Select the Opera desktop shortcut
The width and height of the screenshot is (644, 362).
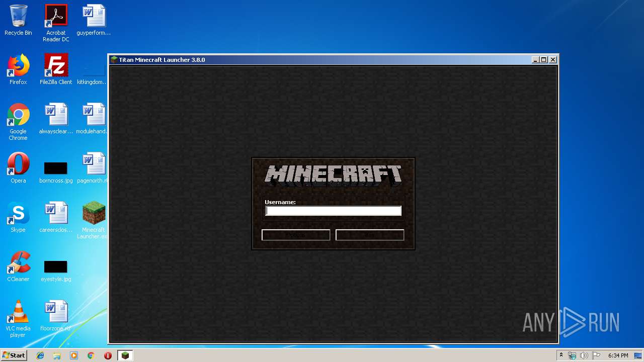coord(18,168)
